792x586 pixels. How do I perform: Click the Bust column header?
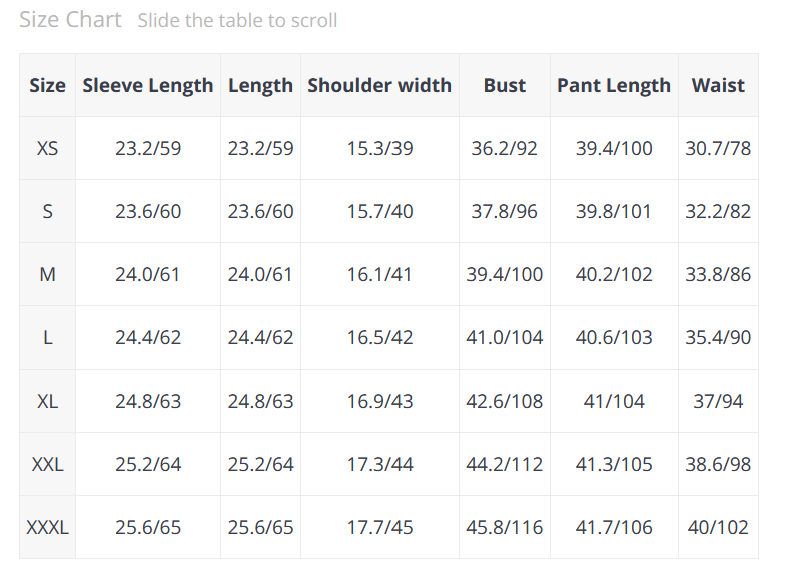pos(504,85)
